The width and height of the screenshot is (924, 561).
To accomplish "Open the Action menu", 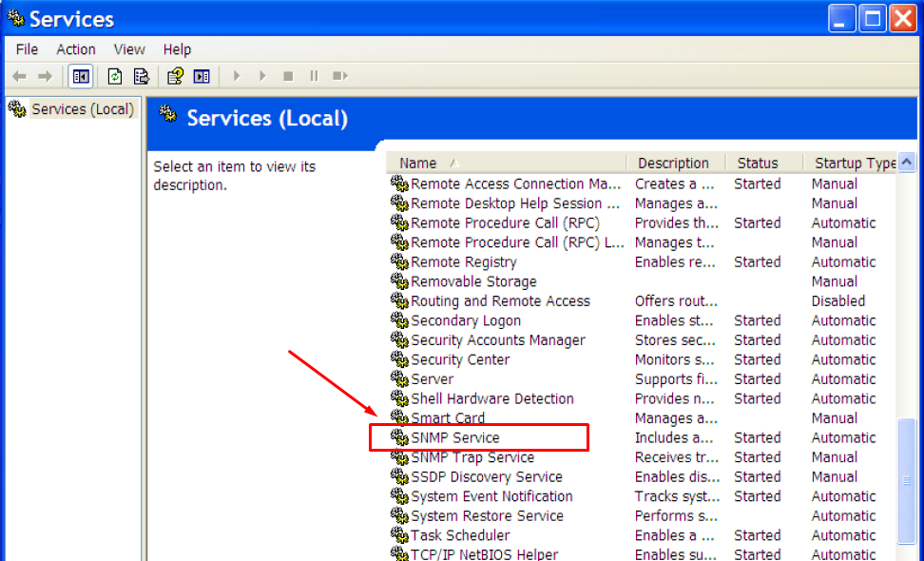I will 75,49.
